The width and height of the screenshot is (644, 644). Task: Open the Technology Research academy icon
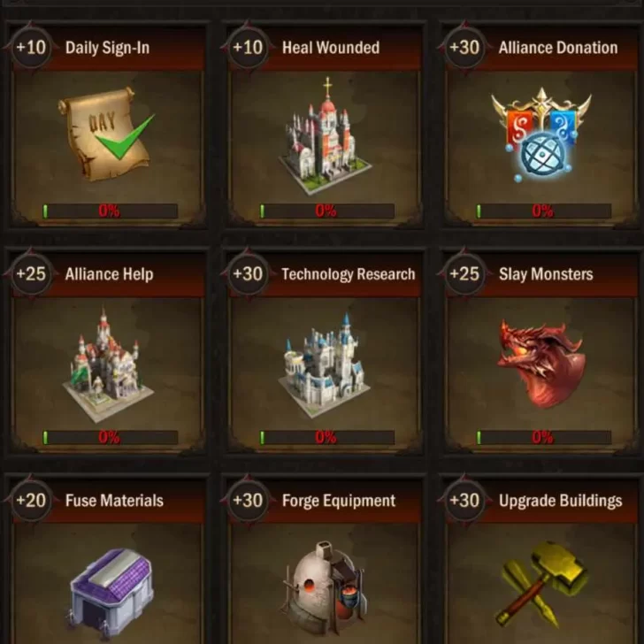(325, 365)
